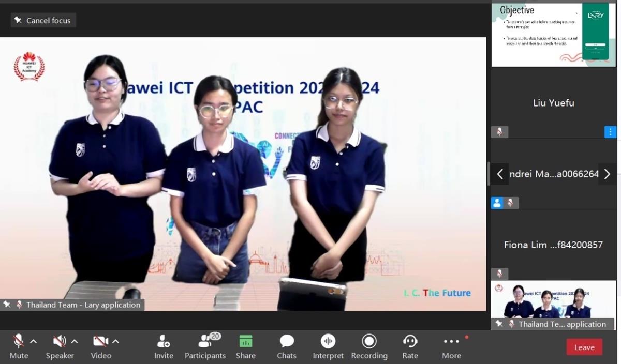Click pin icon on Thailand Team thumbnail label
Screen dimensions: 621x364
pos(499,324)
